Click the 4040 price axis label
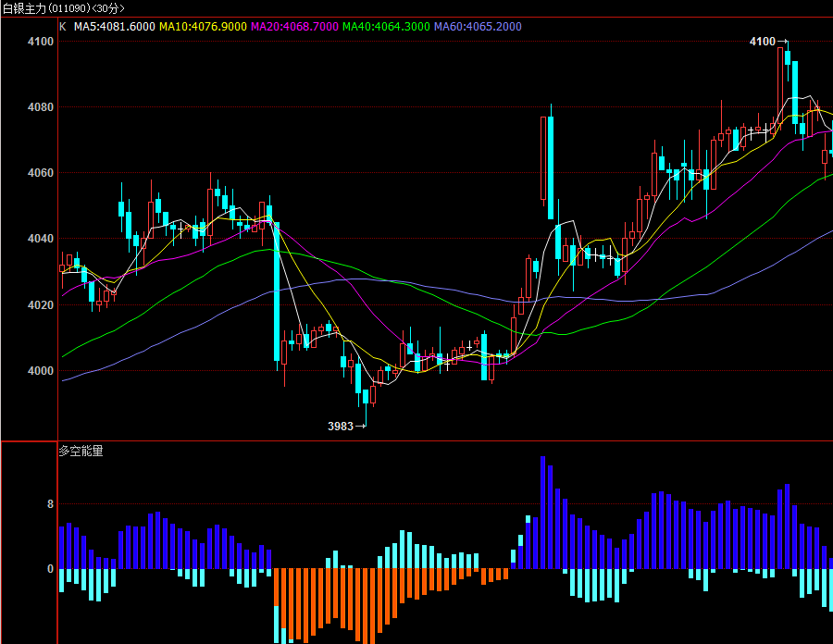Viewport: 833px width, 644px height. pos(41,239)
